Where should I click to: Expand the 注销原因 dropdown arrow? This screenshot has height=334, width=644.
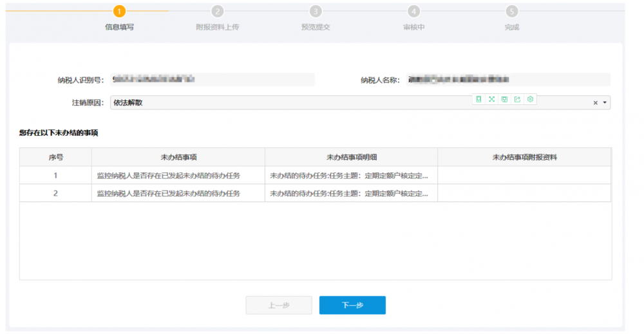(x=605, y=103)
